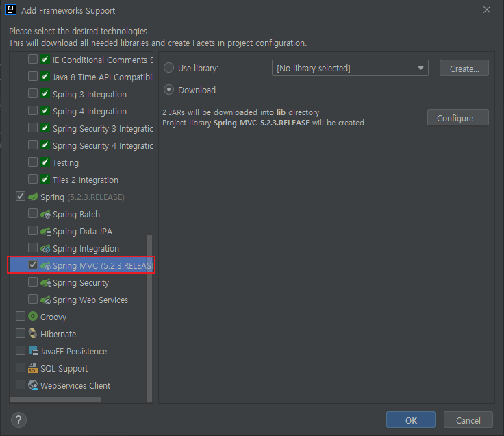
Task: Click the IntelliJ IDEA logo in title bar
Action: [11, 10]
